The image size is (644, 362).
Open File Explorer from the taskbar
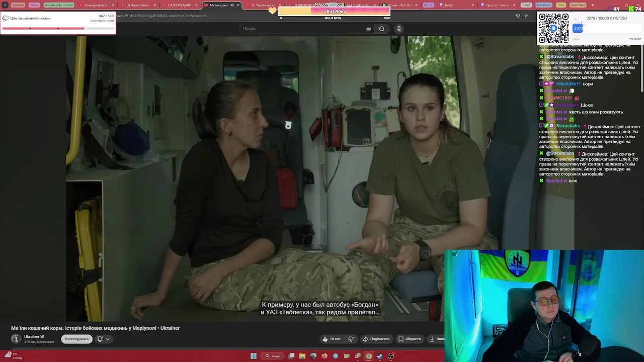(x=302, y=356)
